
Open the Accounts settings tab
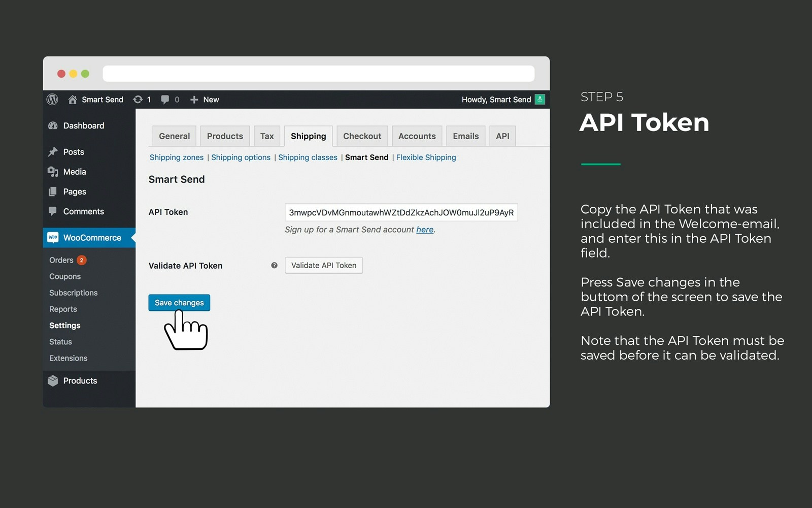(417, 136)
